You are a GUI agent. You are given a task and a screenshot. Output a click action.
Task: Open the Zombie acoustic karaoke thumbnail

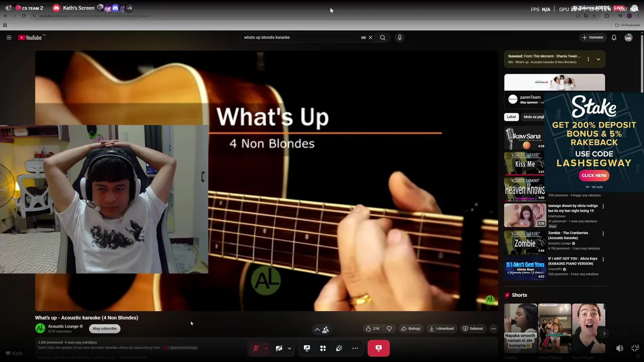[x=525, y=242]
